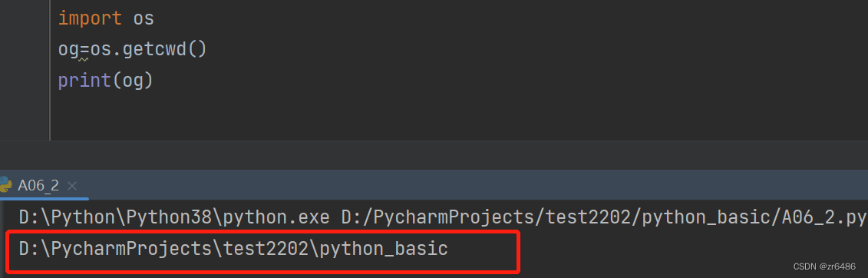Viewport: 868px width, 278px height.
Task: Click the og variable in the assignment line
Action: (68, 51)
